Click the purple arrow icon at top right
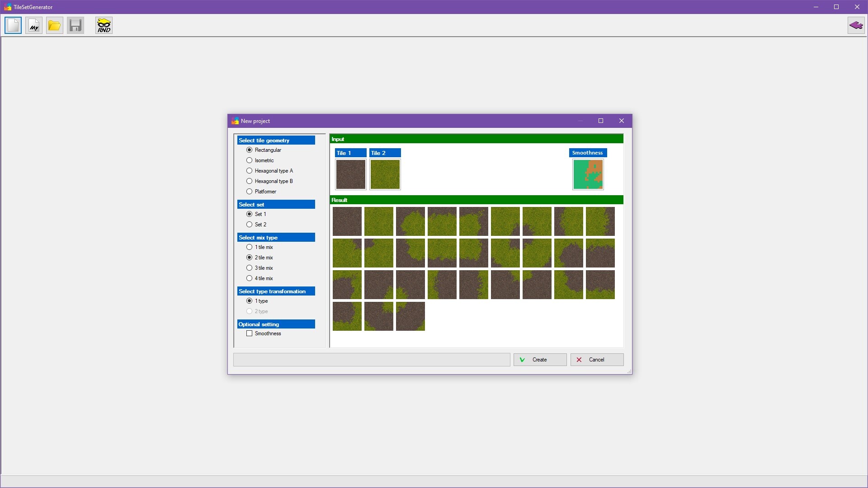Screen dimensions: 868x488 [x=856, y=25]
